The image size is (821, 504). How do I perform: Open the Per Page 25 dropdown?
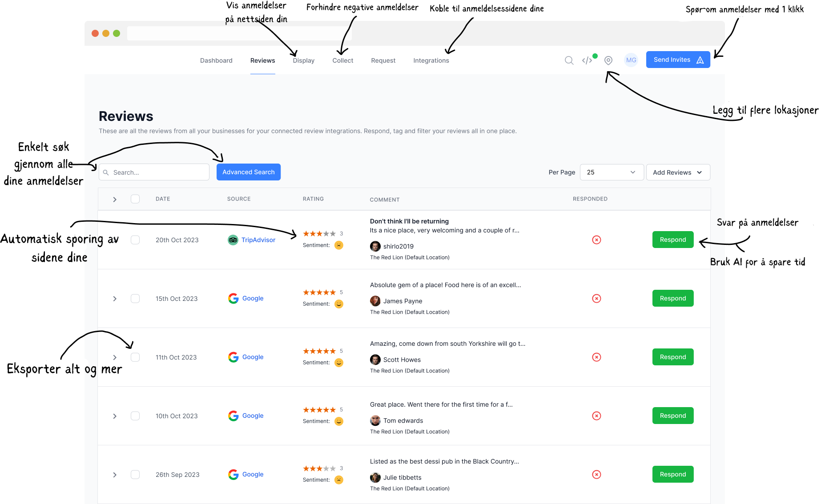[x=612, y=172]
